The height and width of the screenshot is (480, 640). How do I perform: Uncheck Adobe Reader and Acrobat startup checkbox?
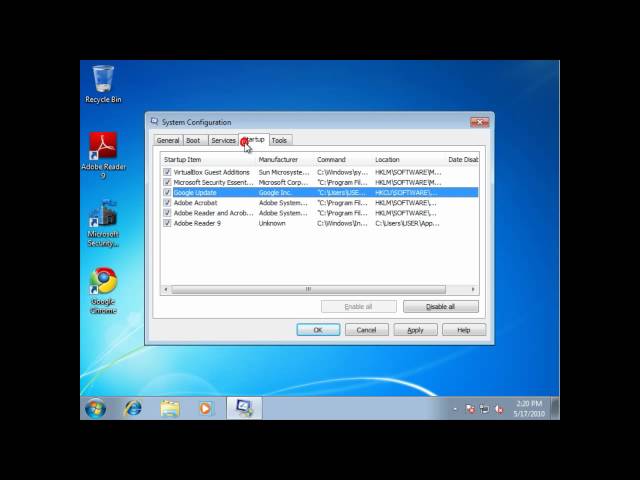(x=167, y=213)
